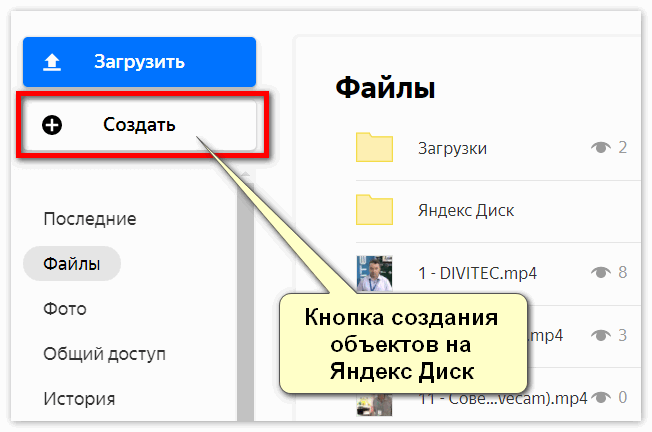This screenshot has width=652, height=432.
Task: Select the file name 1 - DIVITEC.mp4
Action: (x=477, y=273)
